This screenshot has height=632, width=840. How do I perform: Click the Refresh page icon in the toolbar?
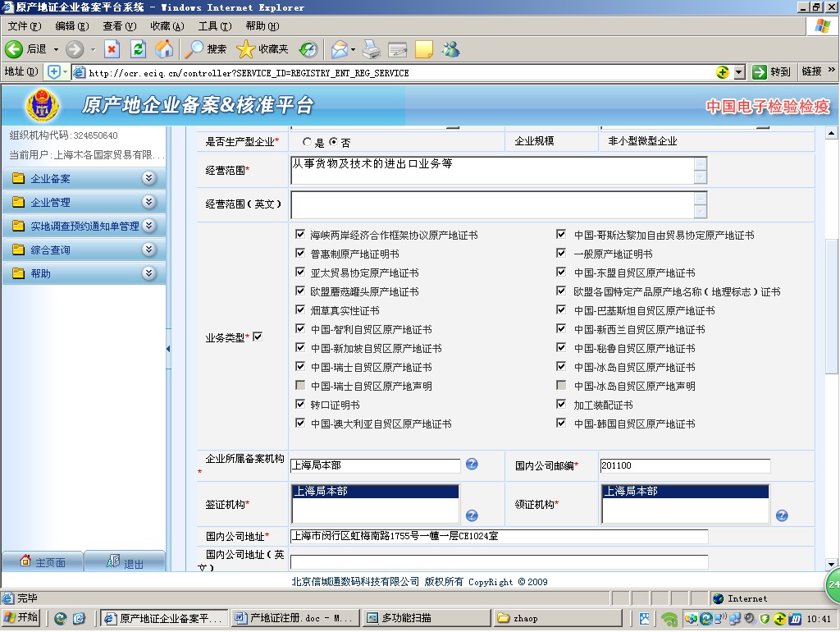pyautogui.click(x=139, y=49)
